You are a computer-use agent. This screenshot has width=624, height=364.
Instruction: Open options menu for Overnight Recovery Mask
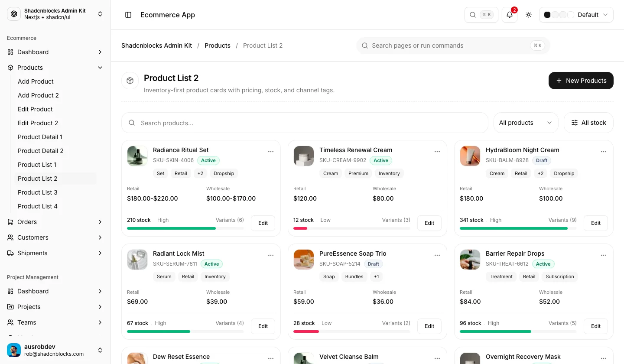point(604,358)
